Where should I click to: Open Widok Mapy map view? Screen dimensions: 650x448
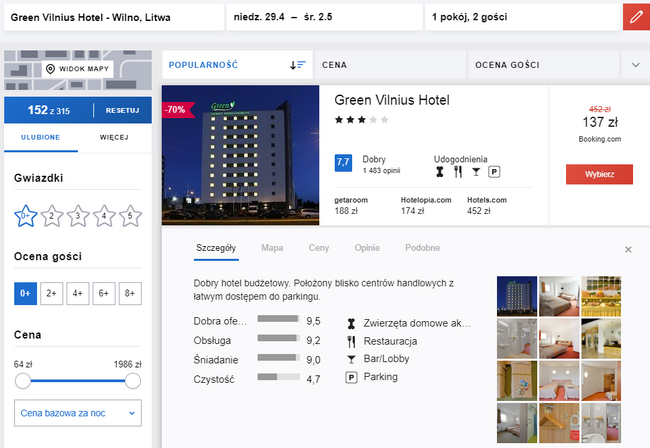(78, 69)
